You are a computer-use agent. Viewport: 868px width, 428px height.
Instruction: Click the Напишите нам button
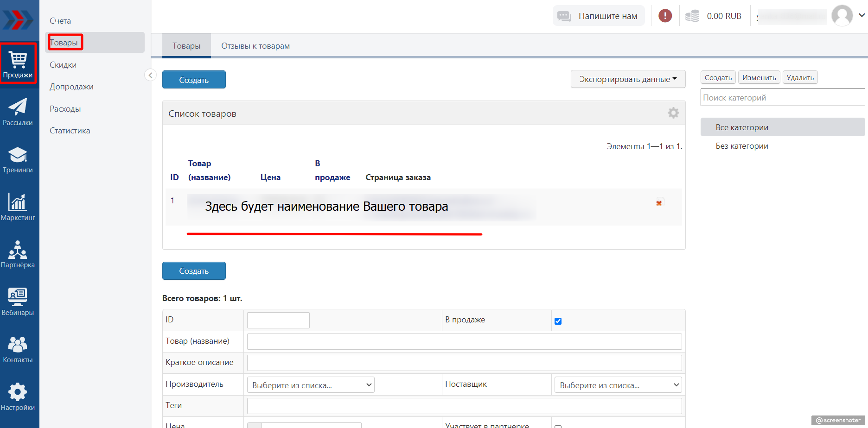click(x=599, y=16)
